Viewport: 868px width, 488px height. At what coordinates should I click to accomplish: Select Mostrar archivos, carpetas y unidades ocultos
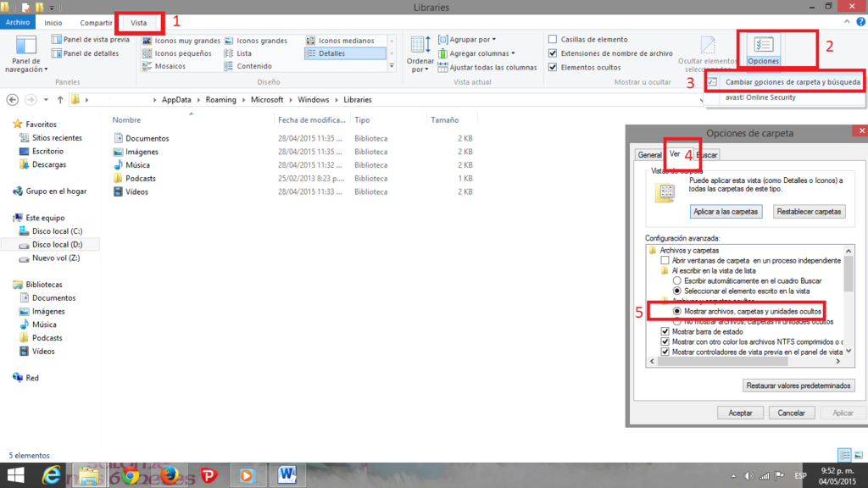click(677, 312)
